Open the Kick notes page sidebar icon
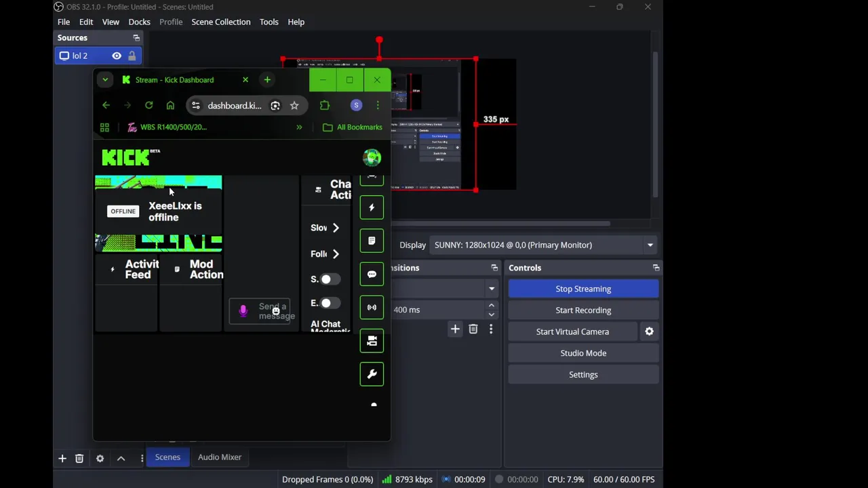868x488 pixels. point(372,241)
